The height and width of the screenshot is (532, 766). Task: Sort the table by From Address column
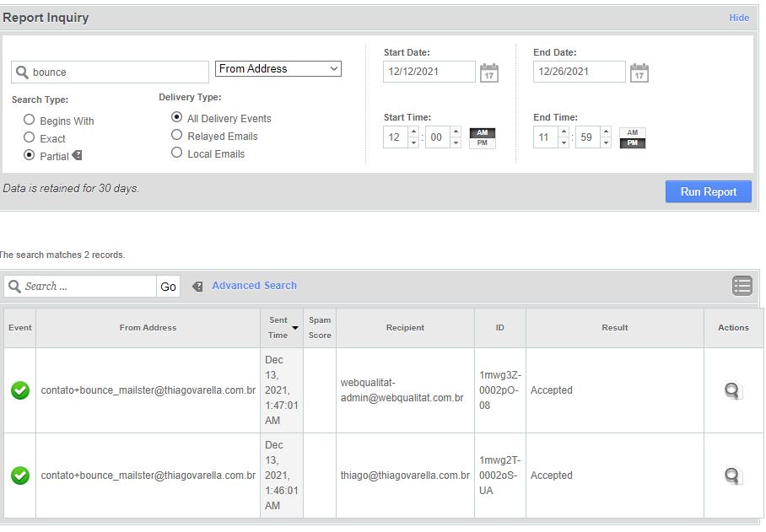pyautogui.click(x=148, y=327)
